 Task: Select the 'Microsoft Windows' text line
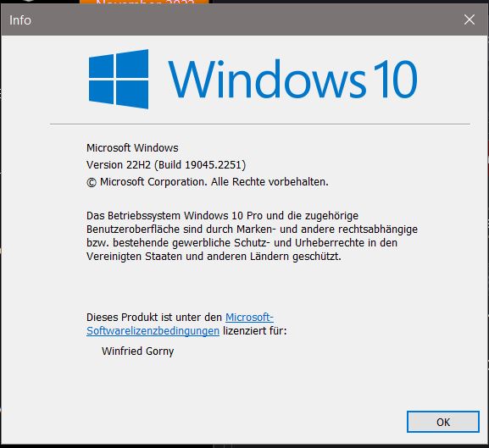132,147
